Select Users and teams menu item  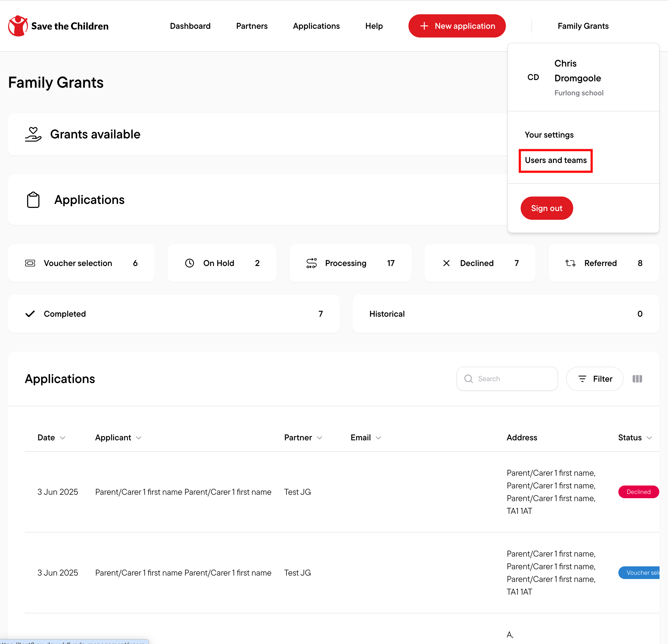point(556,160)
